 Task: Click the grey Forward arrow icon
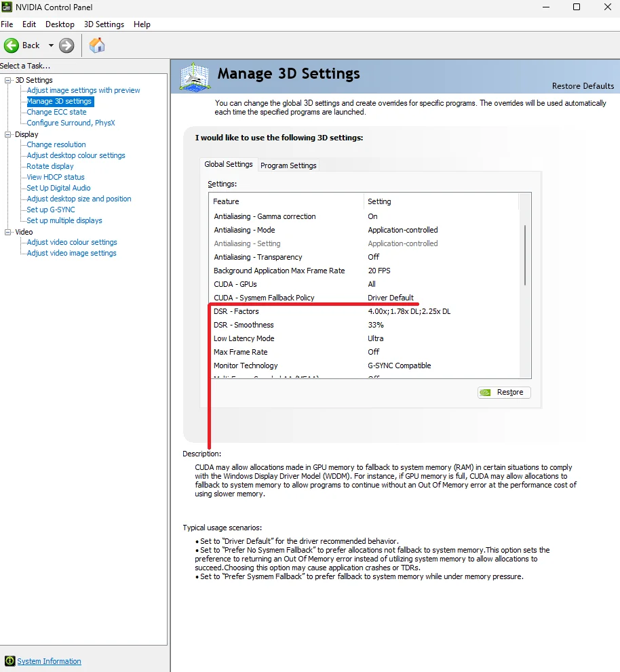66,45
